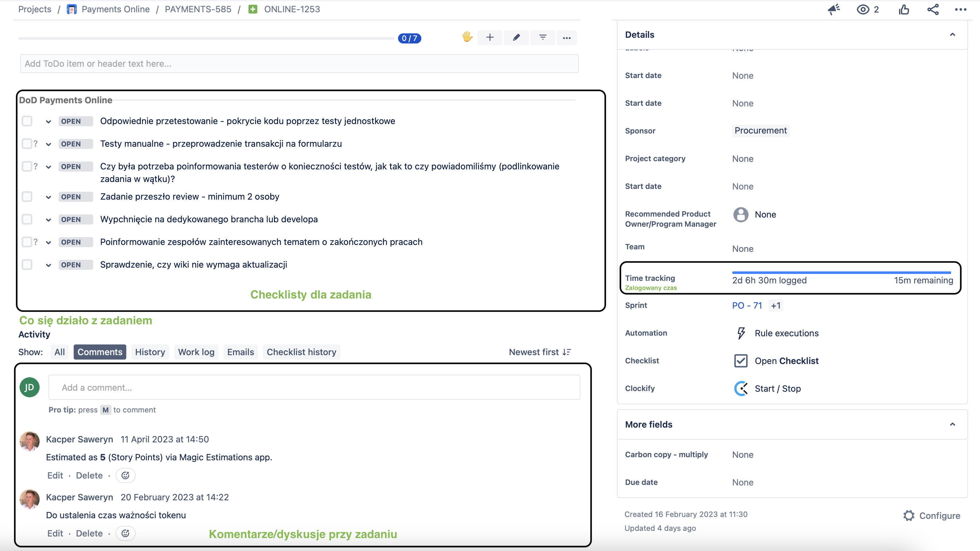Click the Clockify Start/Stop icon
The height and width of the screenshot is (551, 980).
click(x=741, y=388)
